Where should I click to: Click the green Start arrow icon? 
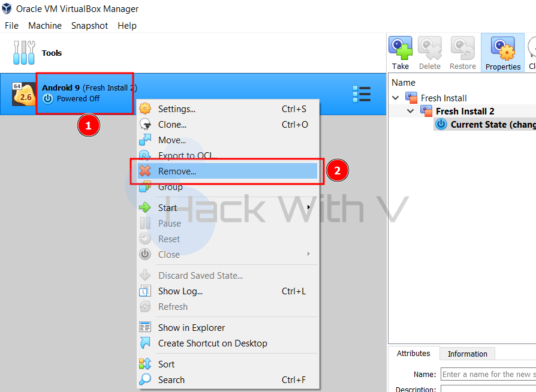click(145, 207)
